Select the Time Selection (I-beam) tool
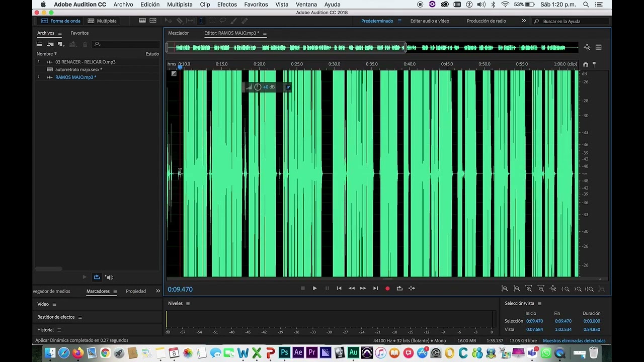644x362 pixels. 201,21
